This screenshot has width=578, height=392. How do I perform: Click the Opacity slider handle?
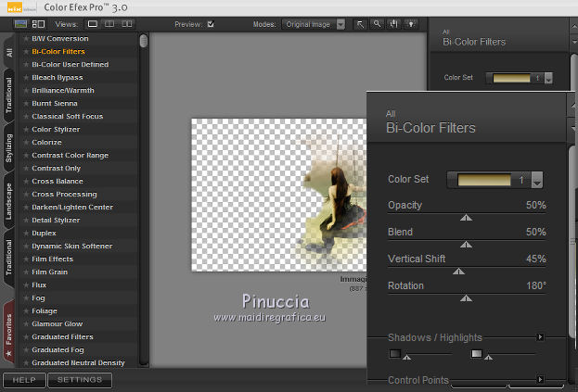[x=467, y=219]
